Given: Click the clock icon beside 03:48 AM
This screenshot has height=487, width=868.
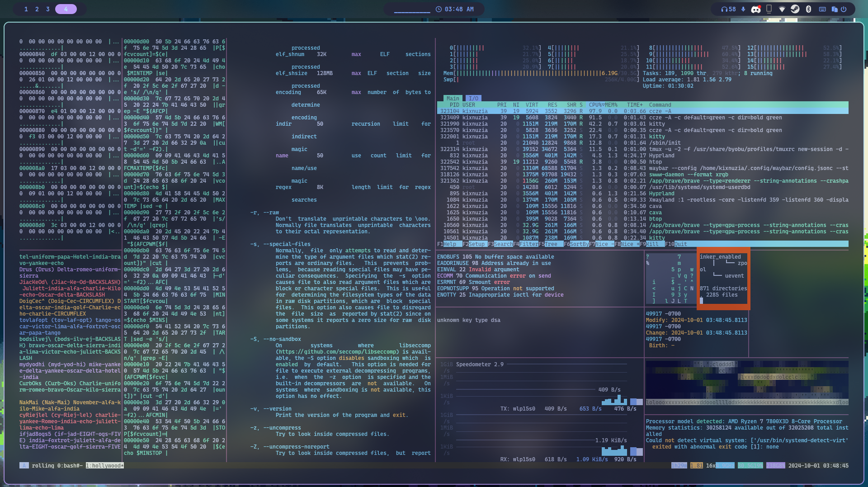Looking at the screenshot, I should pos(439,9).
